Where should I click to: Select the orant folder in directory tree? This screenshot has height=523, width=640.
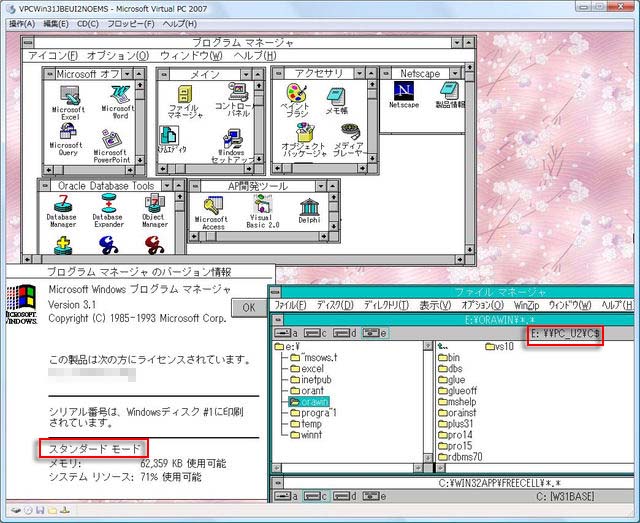pos(307,391)
